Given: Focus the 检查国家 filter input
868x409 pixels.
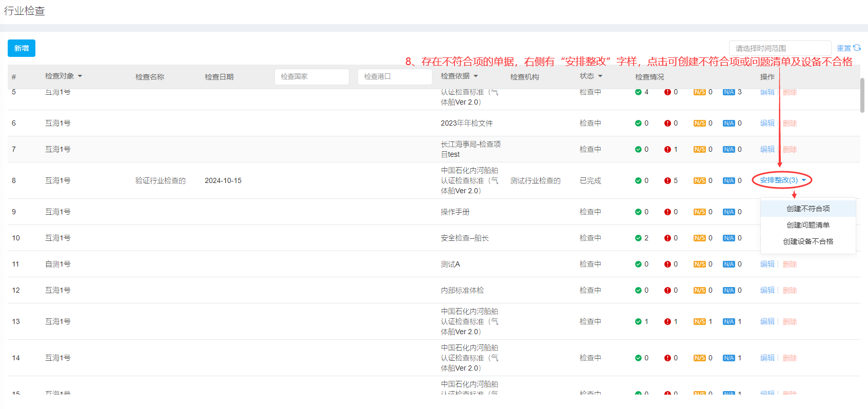Looking at the screenshot, I should point(312,76).
